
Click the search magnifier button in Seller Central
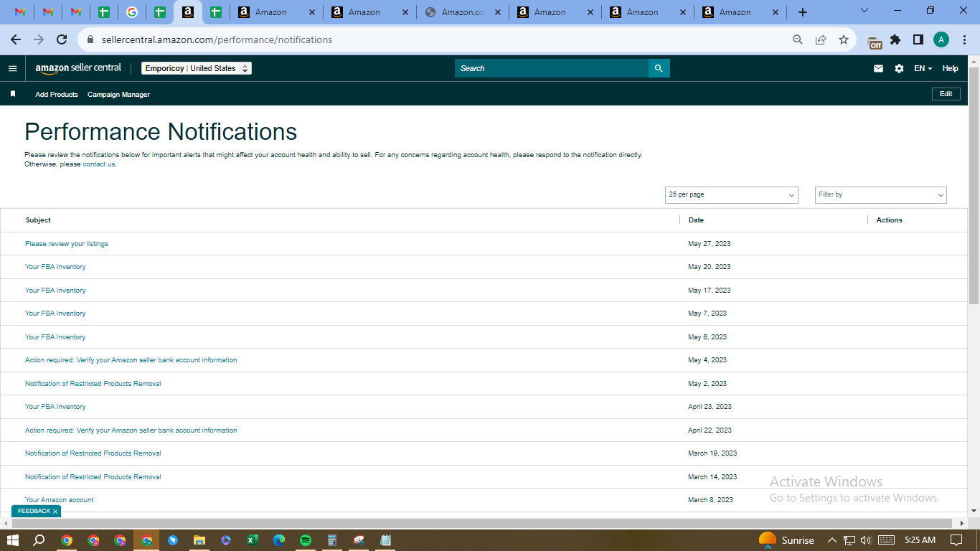(659, 68)
